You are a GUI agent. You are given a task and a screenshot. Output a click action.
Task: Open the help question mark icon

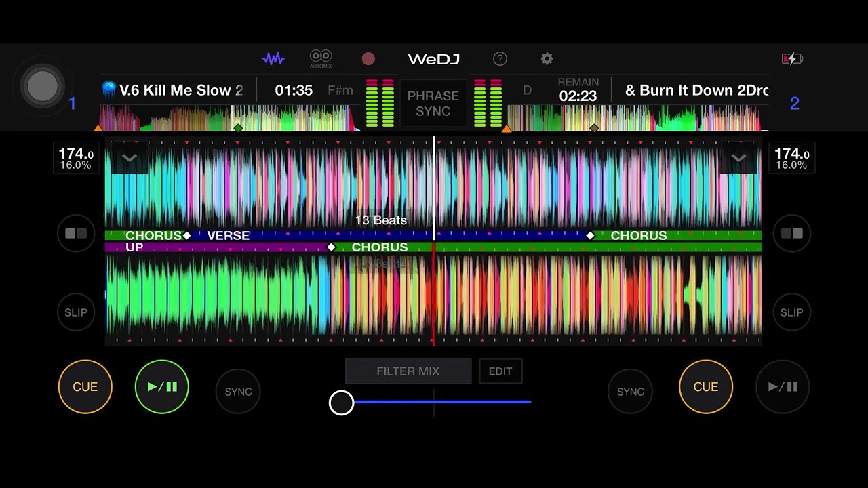pos(500,59)
